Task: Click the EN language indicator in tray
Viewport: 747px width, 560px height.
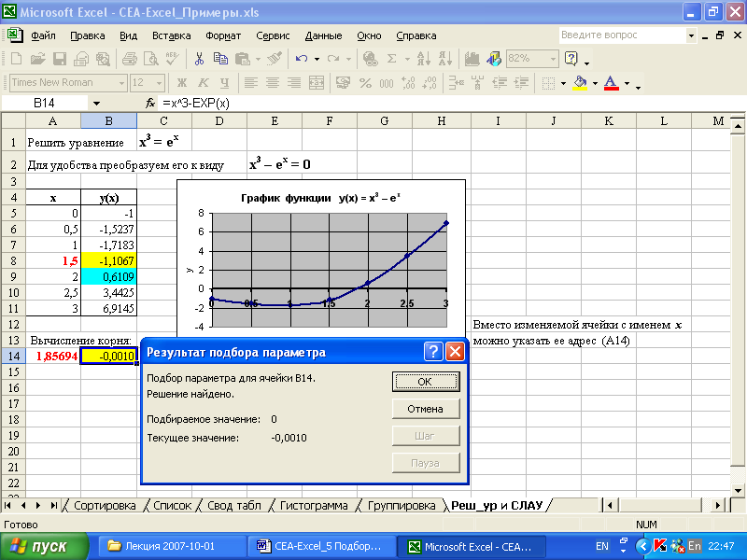Action: (x=602, y=546)
